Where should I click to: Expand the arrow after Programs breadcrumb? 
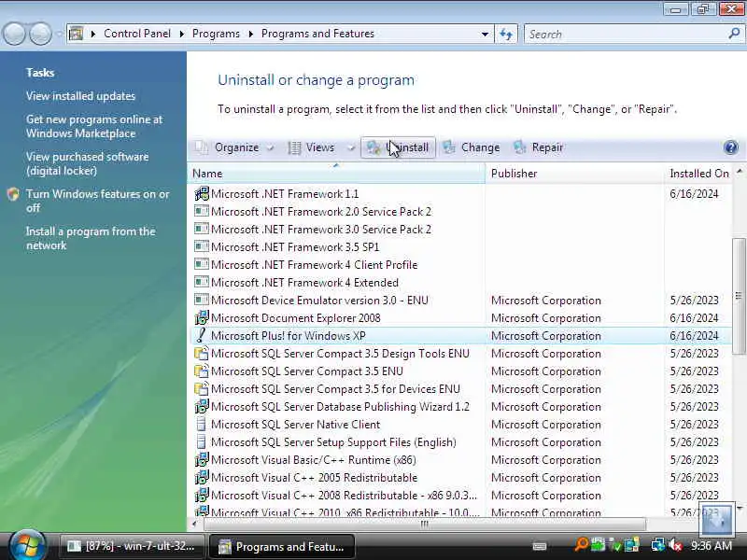(250, 34)
